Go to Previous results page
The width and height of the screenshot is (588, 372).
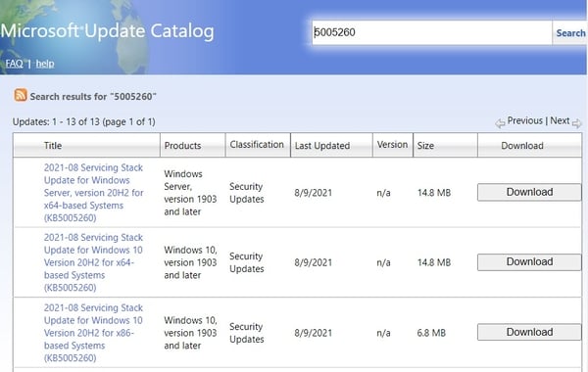[524, 120]
